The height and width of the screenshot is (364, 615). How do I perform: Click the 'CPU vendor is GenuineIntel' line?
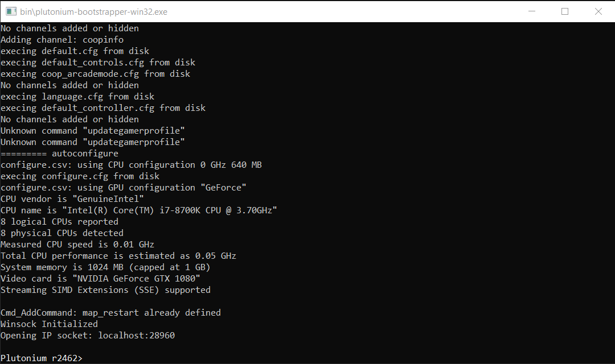72,199
